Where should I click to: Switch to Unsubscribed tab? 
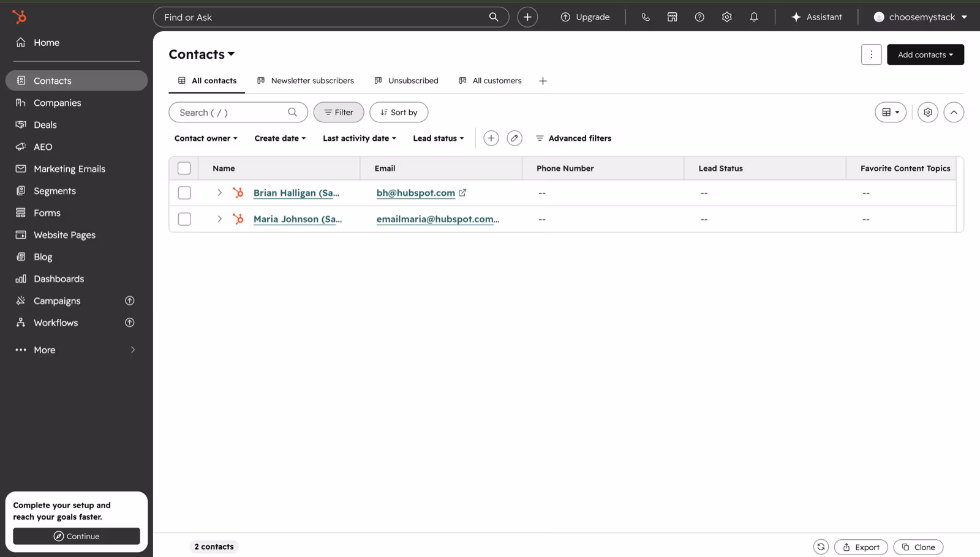coord(407,81)
